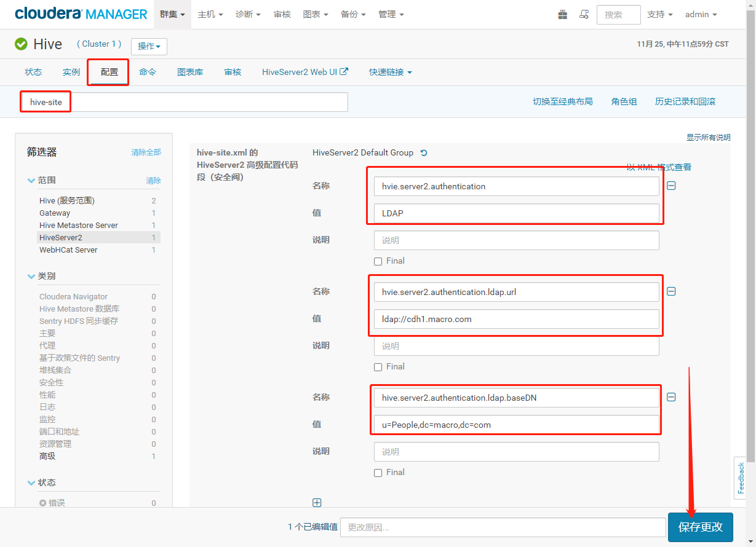Click the external link icon of HiveServer2 Web UI
The width and height of the screenshot is (756, 547).
pyautogui.click(x=344, y=71)
